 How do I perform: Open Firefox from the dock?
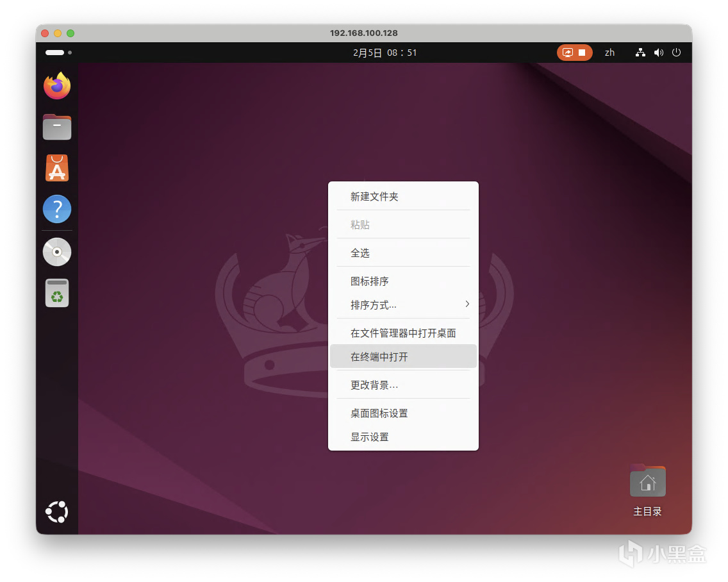[x=57, y=85]
